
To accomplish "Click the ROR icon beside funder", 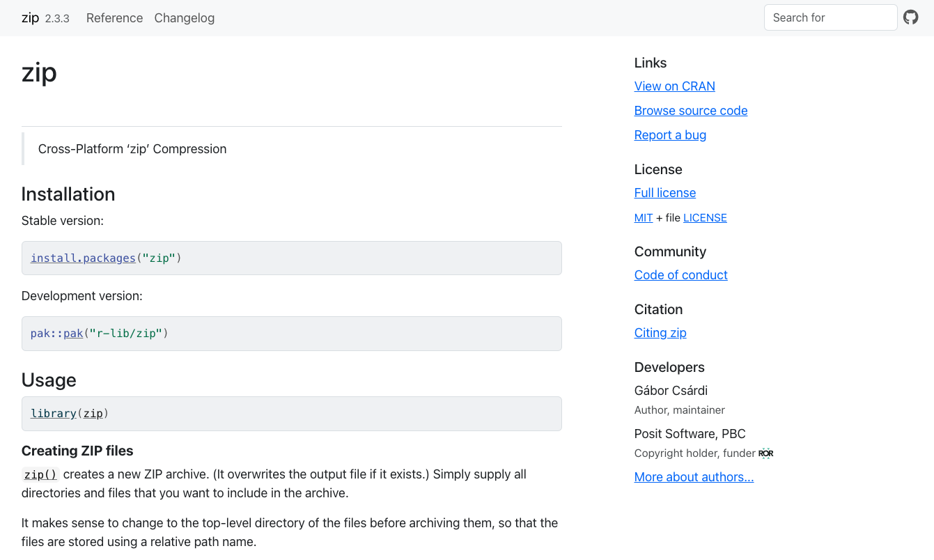I will click(766, 453).
